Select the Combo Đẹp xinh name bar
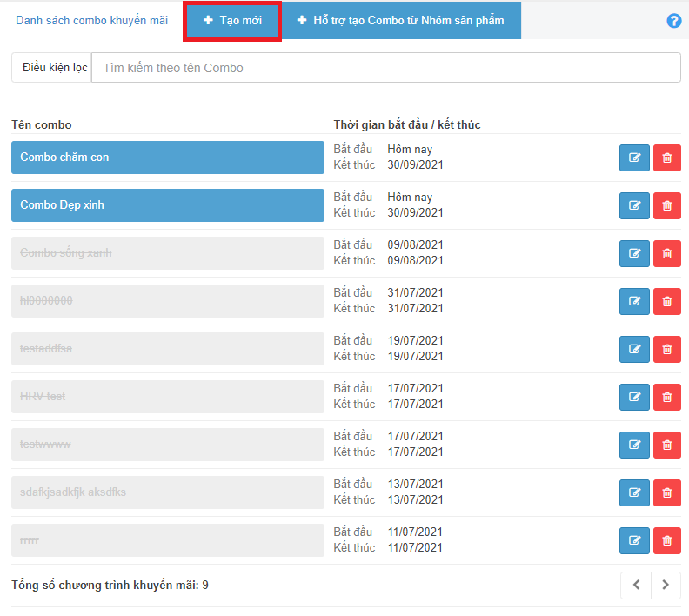 click(167, 205)
